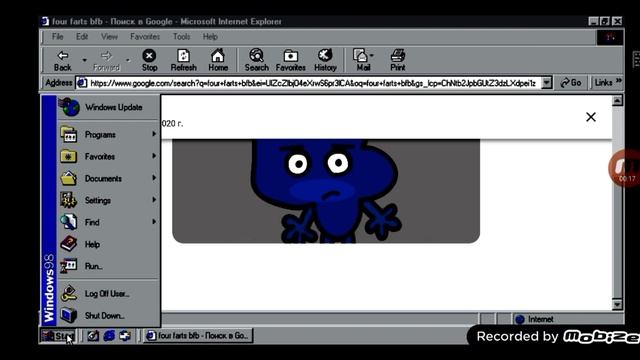Click the Start button on the taskbar

pos(58,336)
